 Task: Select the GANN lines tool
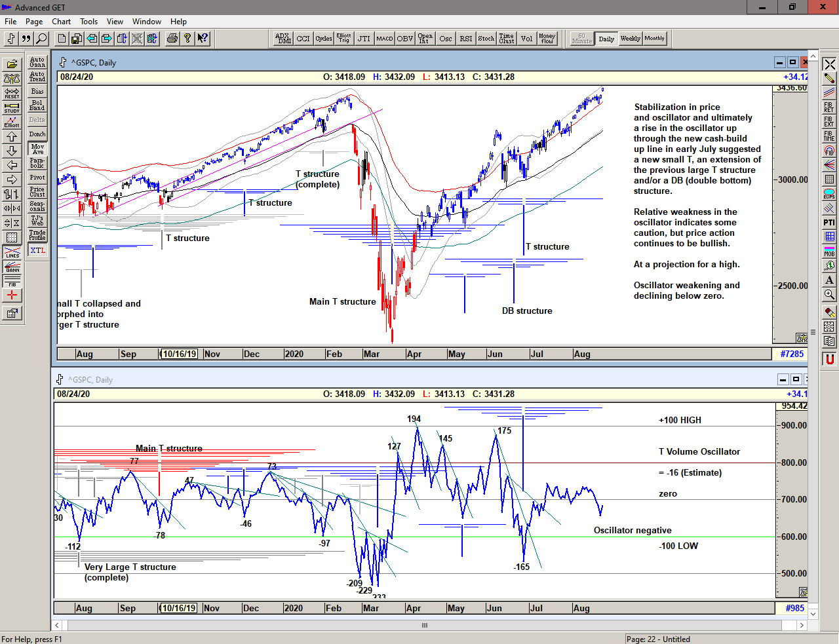(x=12, y=267)
